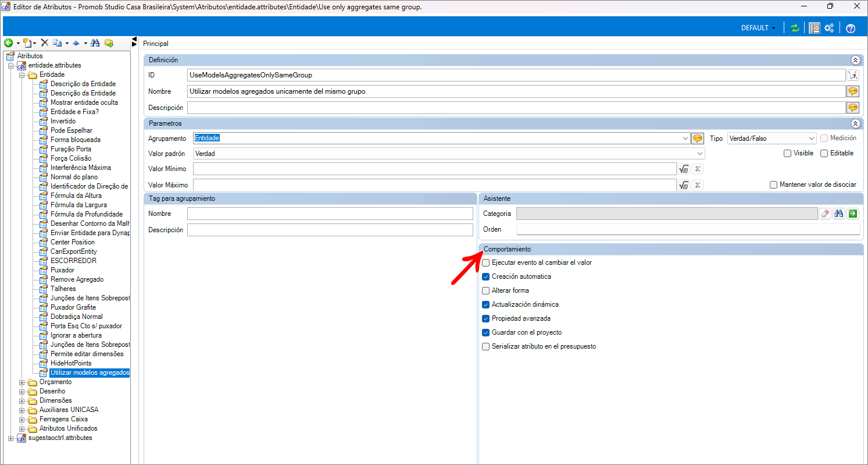Click the blue help question mark icon

[x=851, y=28]
